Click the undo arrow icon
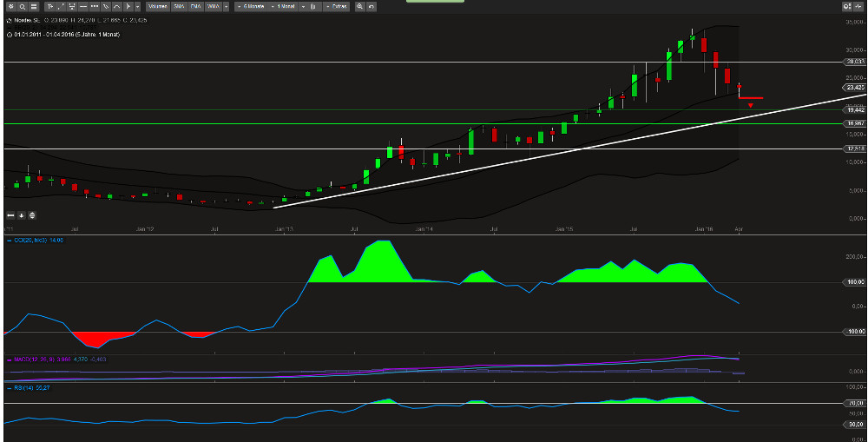Viewport: 868px width, 442px height. pos(372,7)
